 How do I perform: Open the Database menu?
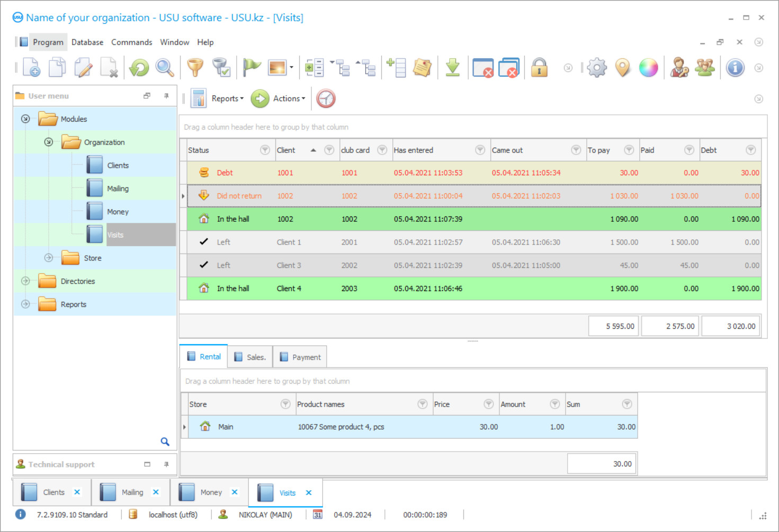[87, 42]
